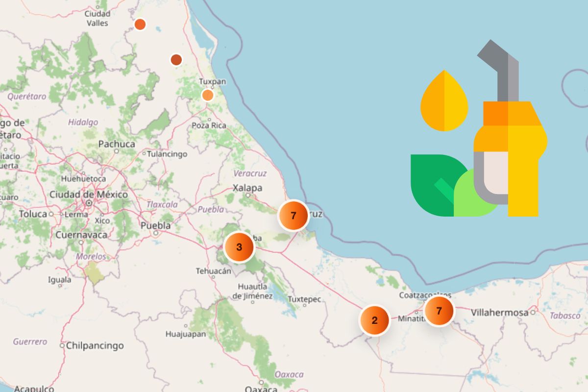Click the Tehuacán map label
Viewport: 588px width, 392px height.
[213, 271]
